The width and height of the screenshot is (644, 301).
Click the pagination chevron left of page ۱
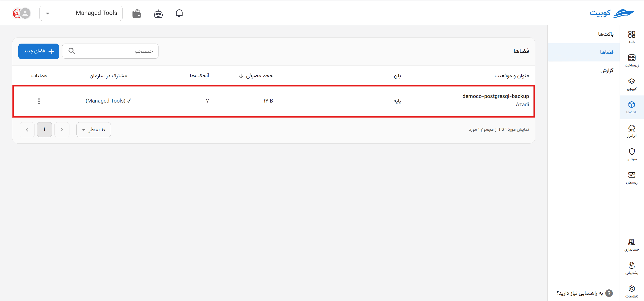[x=27, y=129]
